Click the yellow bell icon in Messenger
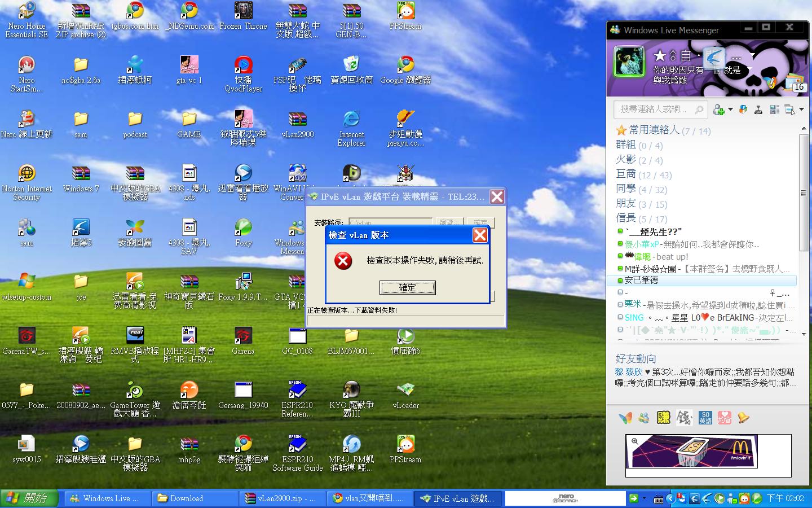 click(744, 418)
